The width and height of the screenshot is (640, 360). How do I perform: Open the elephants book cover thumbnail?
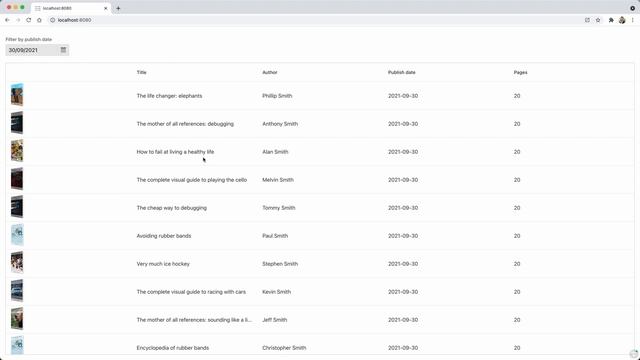pos(17,95)
